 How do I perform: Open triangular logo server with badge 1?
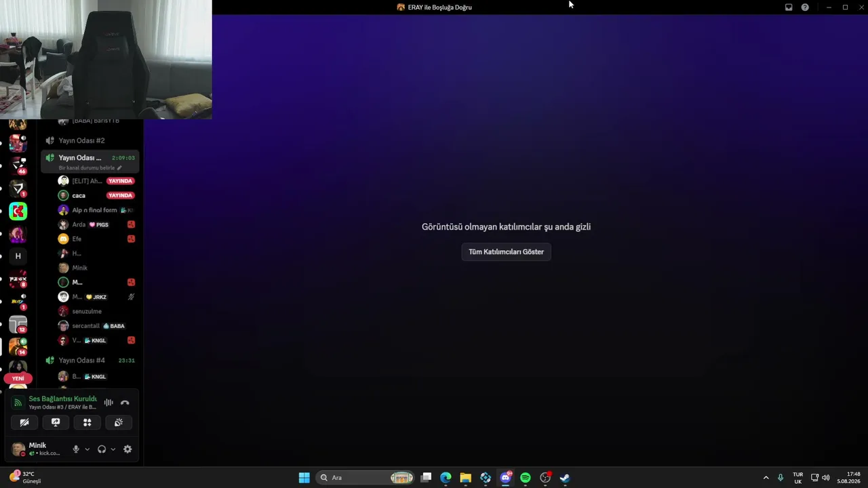pyautogui.click(x=18, y=188)
